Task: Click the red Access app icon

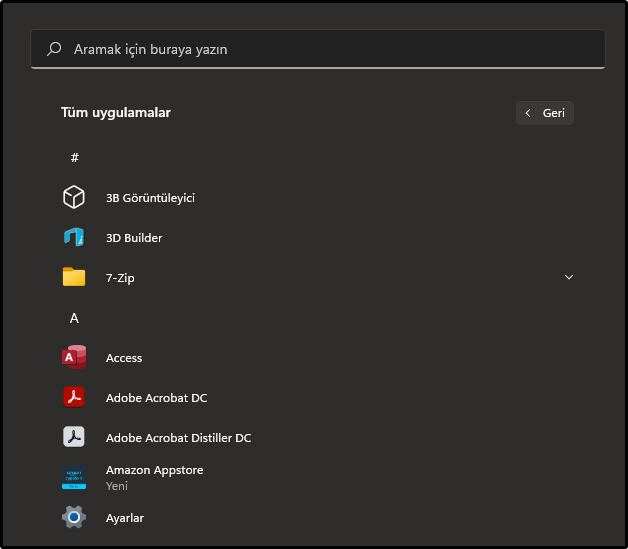Action: coord(74,357)
